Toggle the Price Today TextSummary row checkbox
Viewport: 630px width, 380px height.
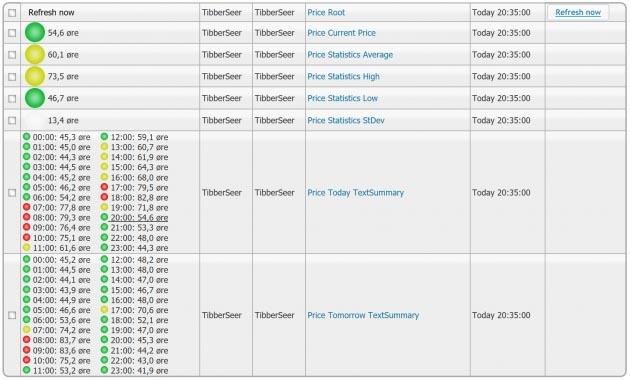(x=12, y=193)
